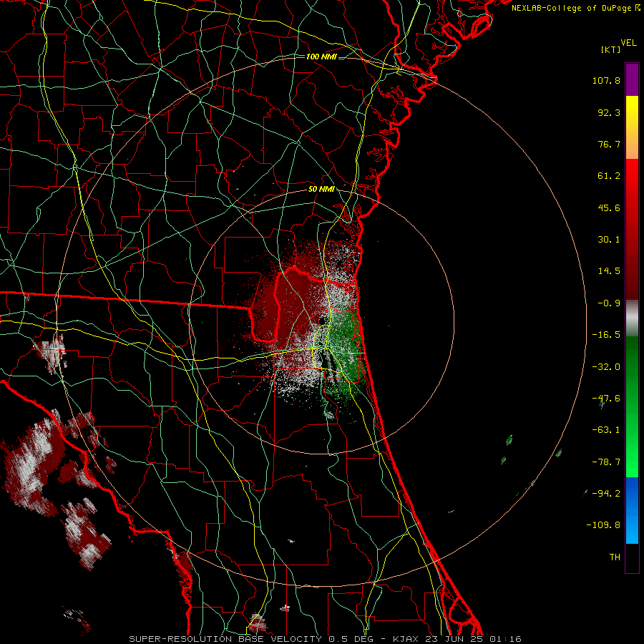Click the NEXLAB-College of DuPage credit text
644x644 pixels.
coord(575,8)
